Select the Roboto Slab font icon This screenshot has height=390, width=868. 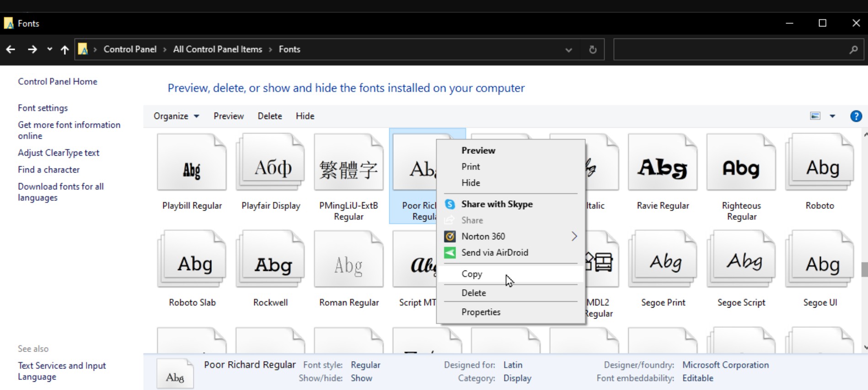[192, 259]
